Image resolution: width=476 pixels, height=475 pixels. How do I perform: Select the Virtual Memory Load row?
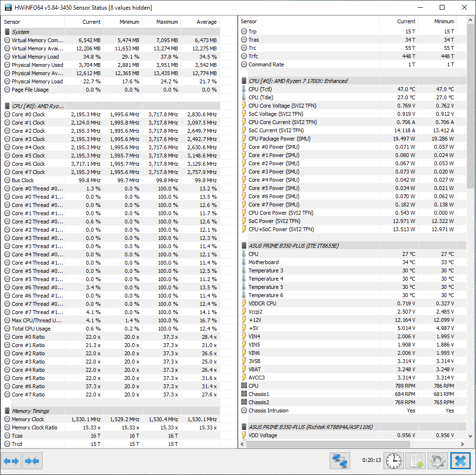click(111, 57)
